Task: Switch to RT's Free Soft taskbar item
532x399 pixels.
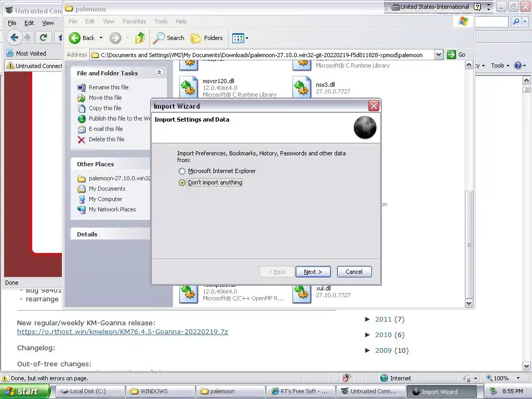Action: pos(300,391)
